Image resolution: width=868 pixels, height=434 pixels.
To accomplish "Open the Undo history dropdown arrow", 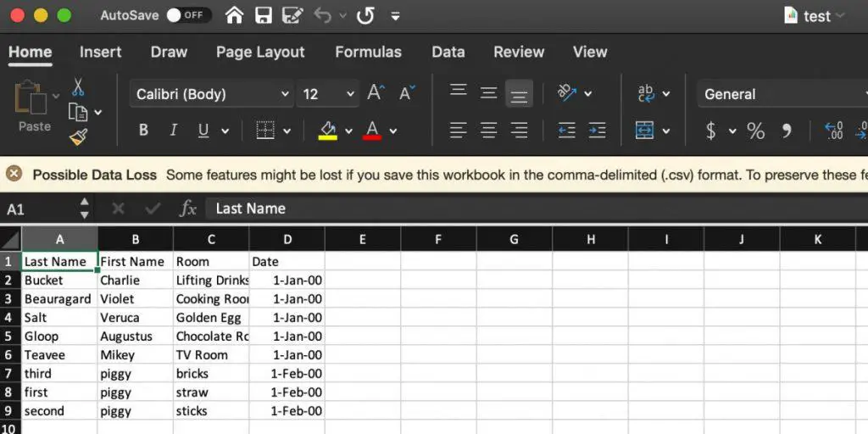I will 342,16.
